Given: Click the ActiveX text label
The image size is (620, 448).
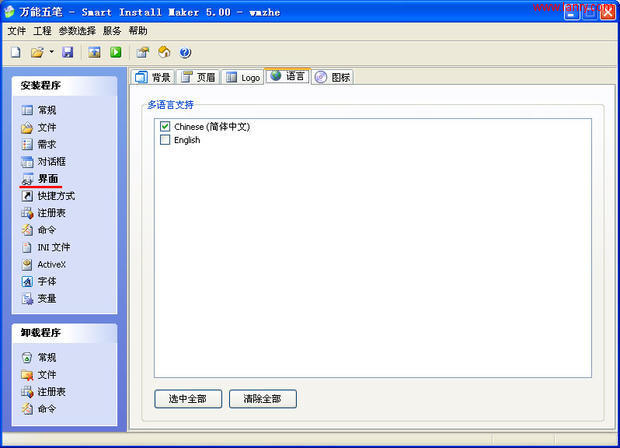Looking at the screenshot, I should click(52, 264).
